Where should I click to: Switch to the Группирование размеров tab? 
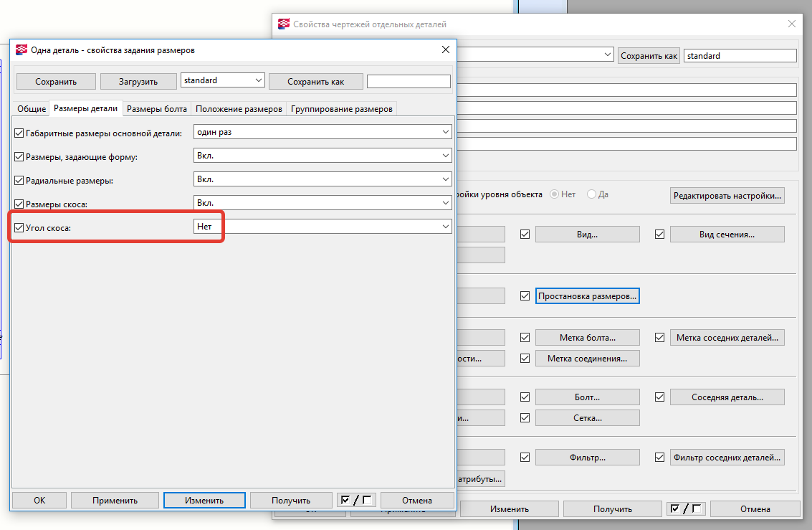coord(342,109)
